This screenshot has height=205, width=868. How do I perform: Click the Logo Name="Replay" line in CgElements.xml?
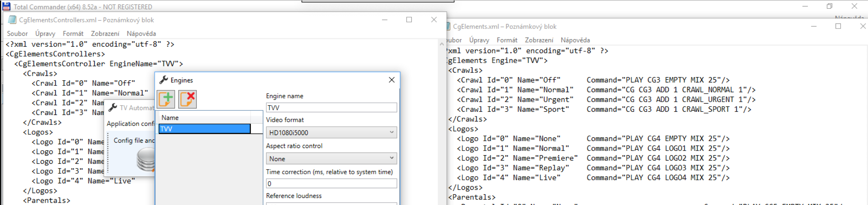click(x=593, y=168)
